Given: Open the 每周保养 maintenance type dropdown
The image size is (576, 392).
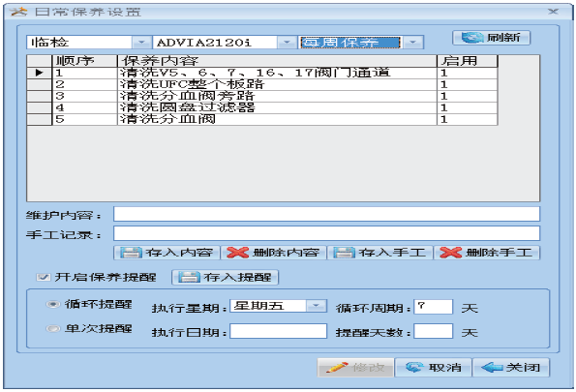Looking at the screenshot, I should tap(413, 43).
